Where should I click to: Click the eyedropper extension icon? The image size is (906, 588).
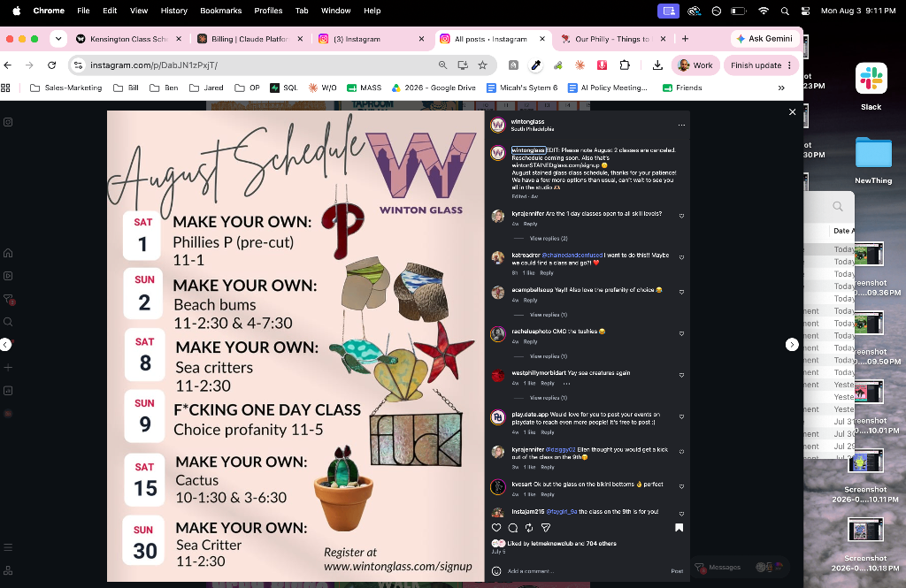coord(535,65)
